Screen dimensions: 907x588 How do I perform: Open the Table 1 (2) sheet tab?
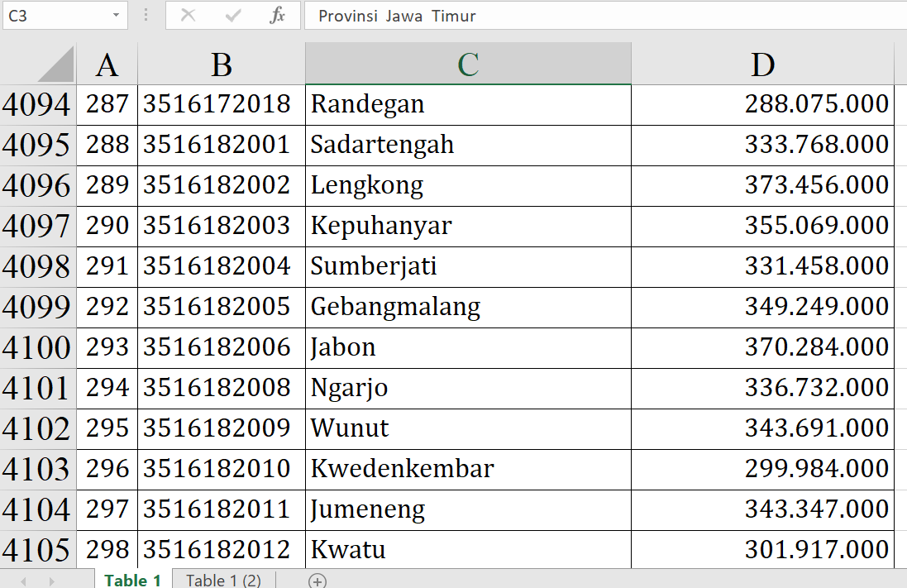tap(223, 580)
